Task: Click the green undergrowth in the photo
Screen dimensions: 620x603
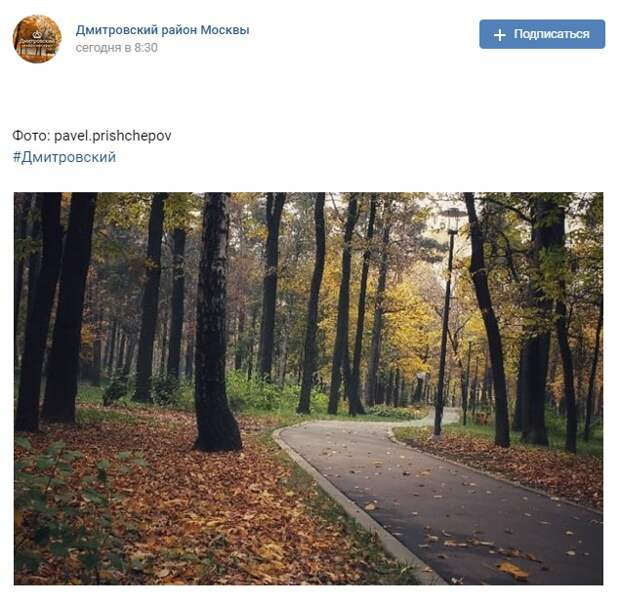Action: (x=257, y=391)
